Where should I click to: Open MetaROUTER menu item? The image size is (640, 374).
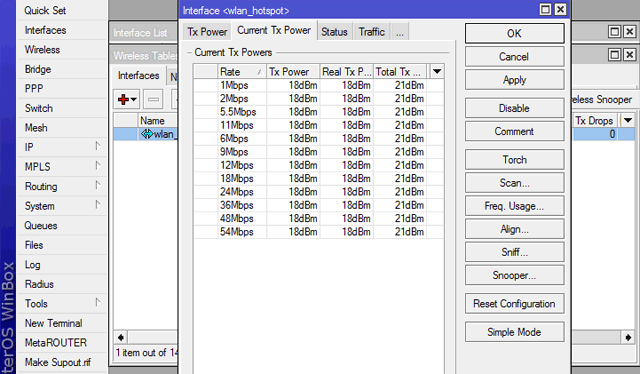tap(62, 343)
